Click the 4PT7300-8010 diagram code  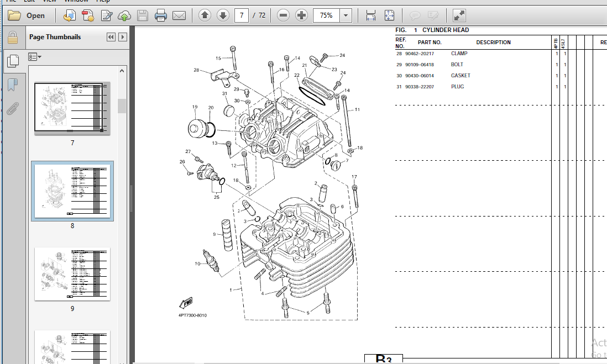(192, 315)
